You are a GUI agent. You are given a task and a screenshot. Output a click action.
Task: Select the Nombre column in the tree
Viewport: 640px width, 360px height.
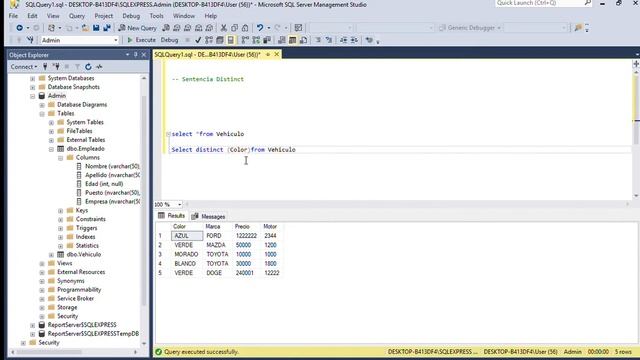coord(112,166)
